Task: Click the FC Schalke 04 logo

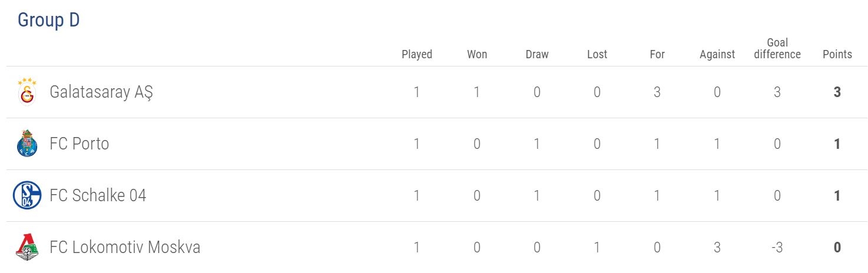Action: 27,196
